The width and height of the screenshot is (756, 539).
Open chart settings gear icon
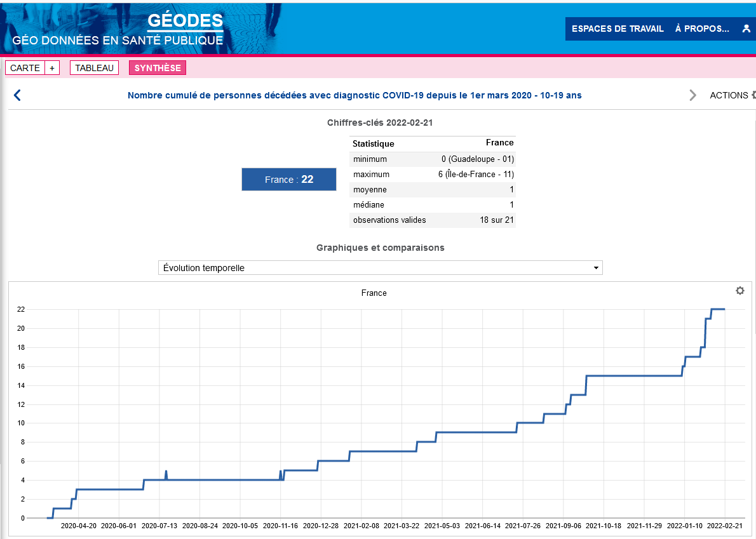pyautogui.click(x=739, y=291)
